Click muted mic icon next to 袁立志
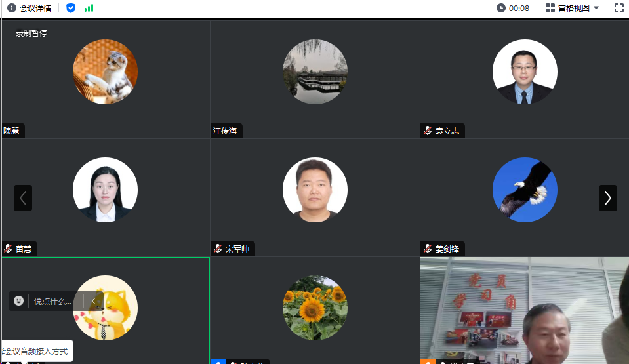This screenshot has width=629, height=364. pyautogui.click(x=428, y=131)
